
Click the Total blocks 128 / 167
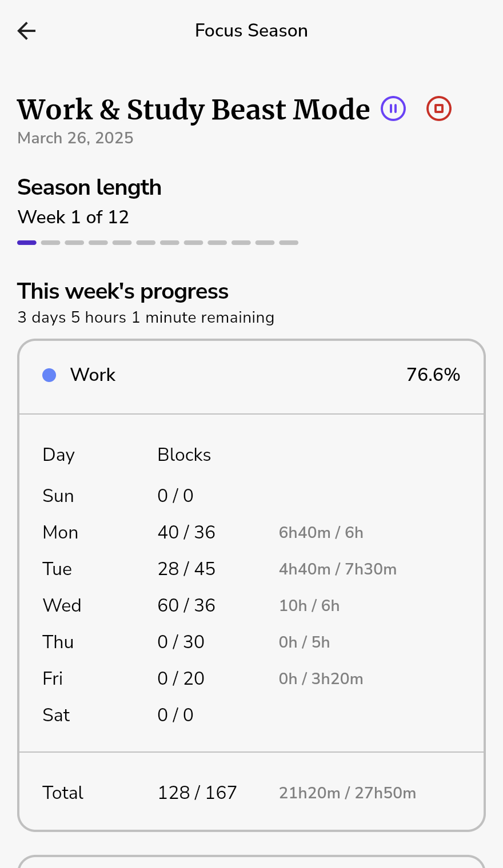point(197,793)
